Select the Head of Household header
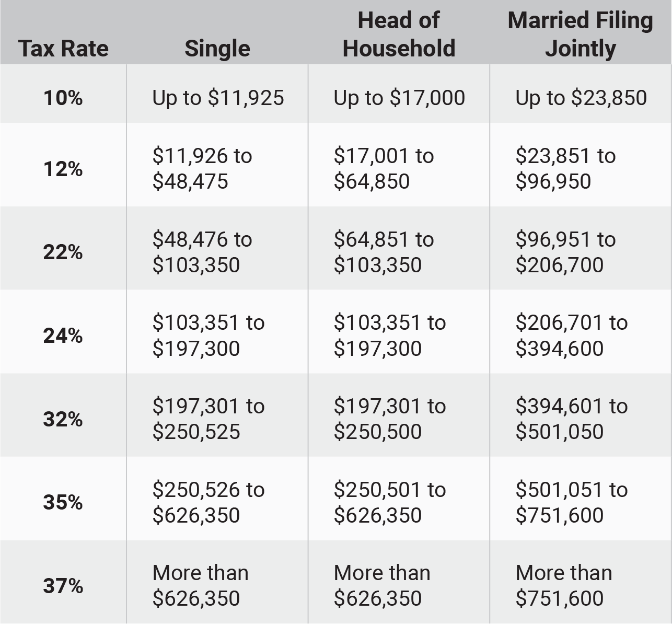 399,34
